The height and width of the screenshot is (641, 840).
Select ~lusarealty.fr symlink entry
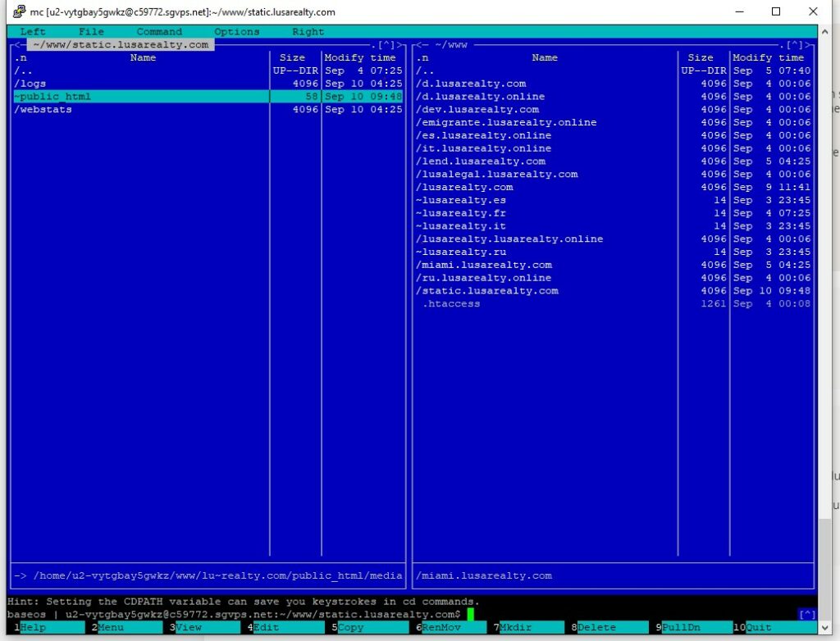[614, 213]
